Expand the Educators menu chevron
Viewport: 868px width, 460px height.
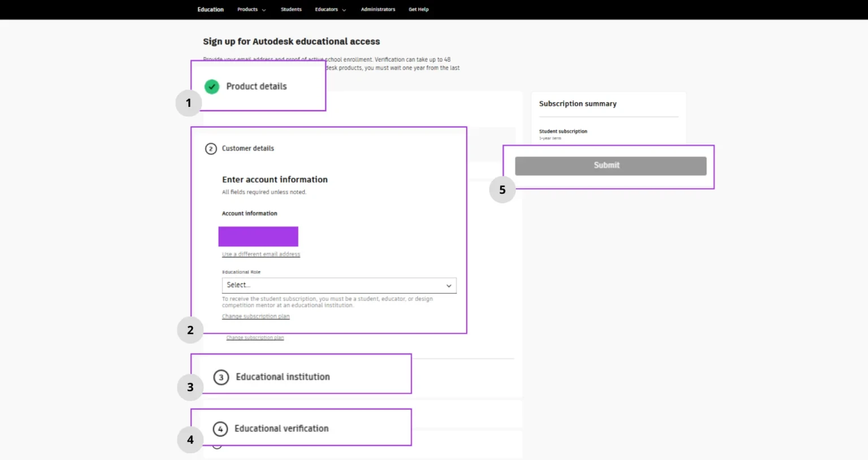(x=344, y=10)
